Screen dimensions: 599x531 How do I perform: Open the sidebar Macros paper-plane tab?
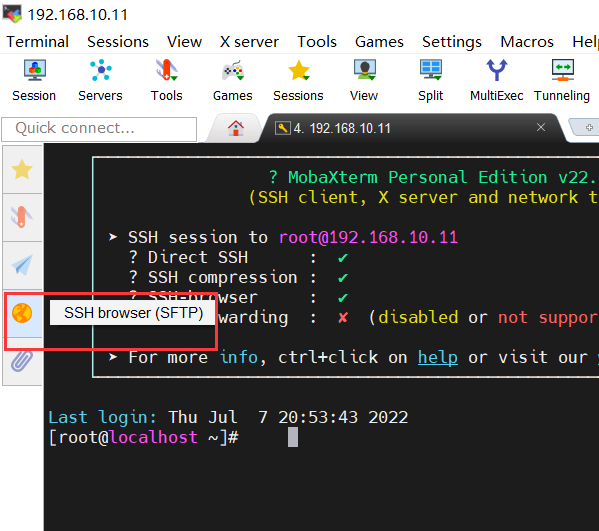[x=22, y=265]
